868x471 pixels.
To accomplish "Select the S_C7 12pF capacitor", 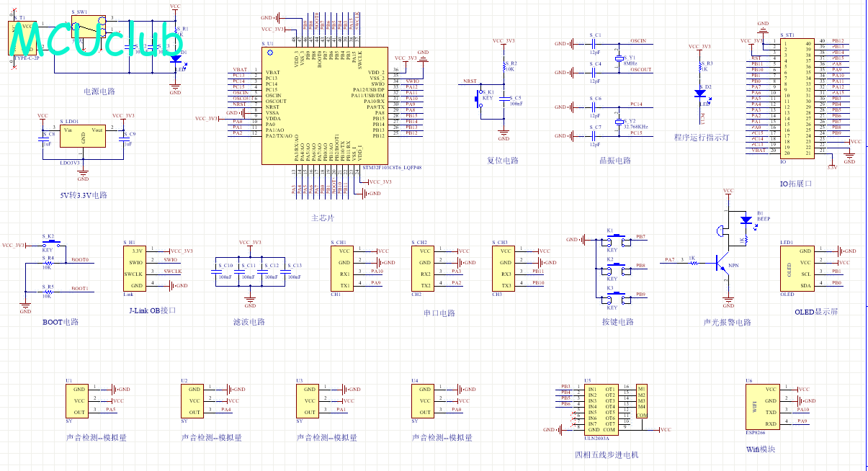I will point(595,136).
